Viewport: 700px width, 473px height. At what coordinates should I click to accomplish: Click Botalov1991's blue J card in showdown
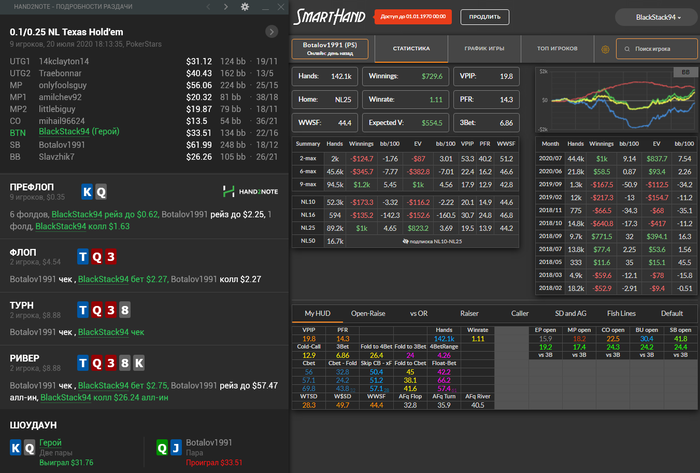tap(176, 448)
